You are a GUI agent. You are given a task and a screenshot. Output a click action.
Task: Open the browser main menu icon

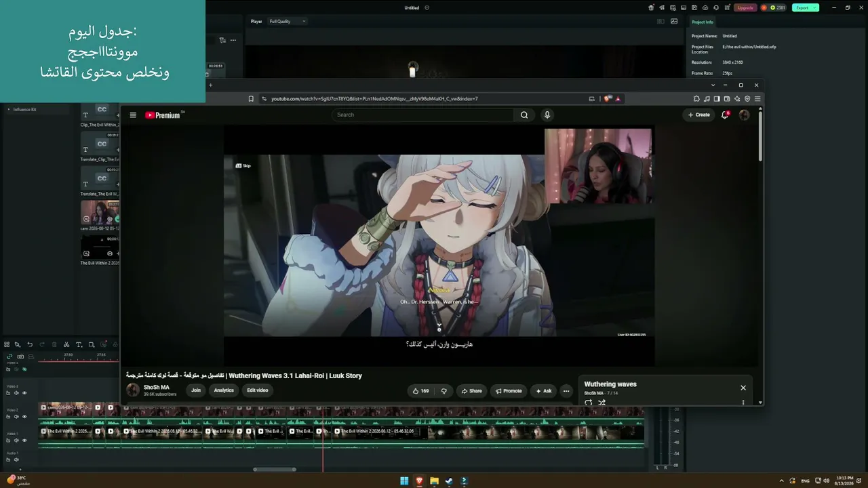click(757, 99)
